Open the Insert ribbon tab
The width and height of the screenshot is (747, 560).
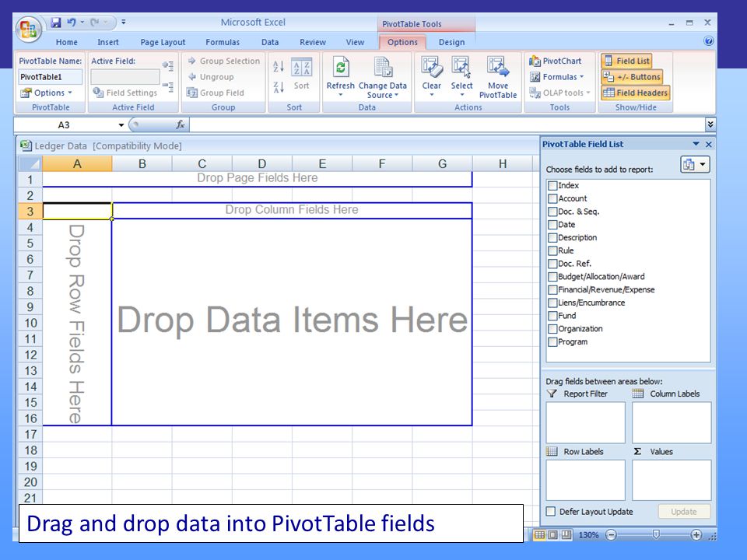(x=108, y=42)
